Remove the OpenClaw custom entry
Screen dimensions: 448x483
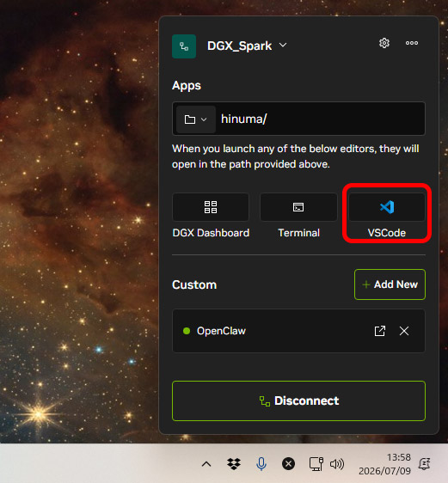tap(404, 331)
